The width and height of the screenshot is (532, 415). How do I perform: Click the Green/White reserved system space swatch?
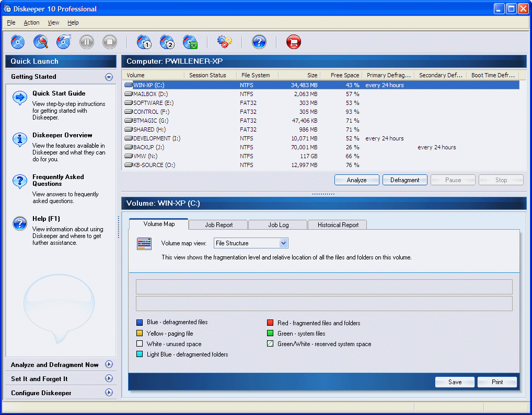coord(270,343)
